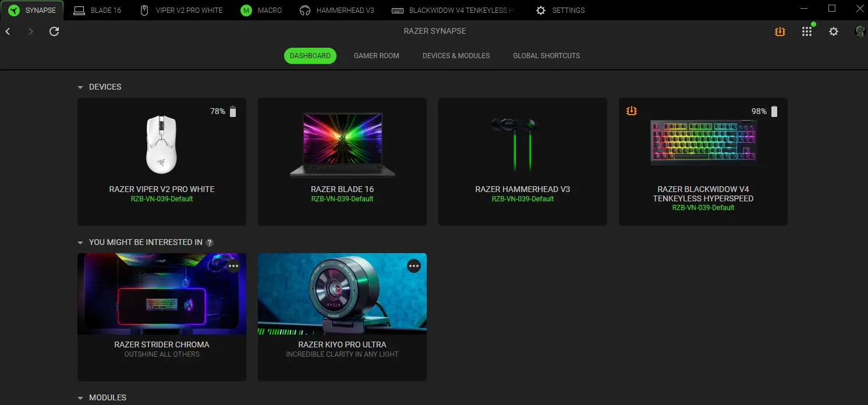
Task: Open the DEVICES & MODULES tab
Action: [456, 55]
